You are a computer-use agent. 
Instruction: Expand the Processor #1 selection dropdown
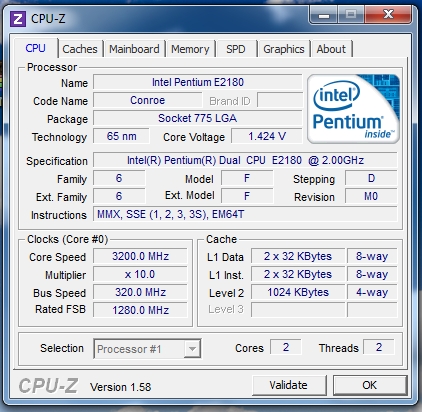coord(192,349)
